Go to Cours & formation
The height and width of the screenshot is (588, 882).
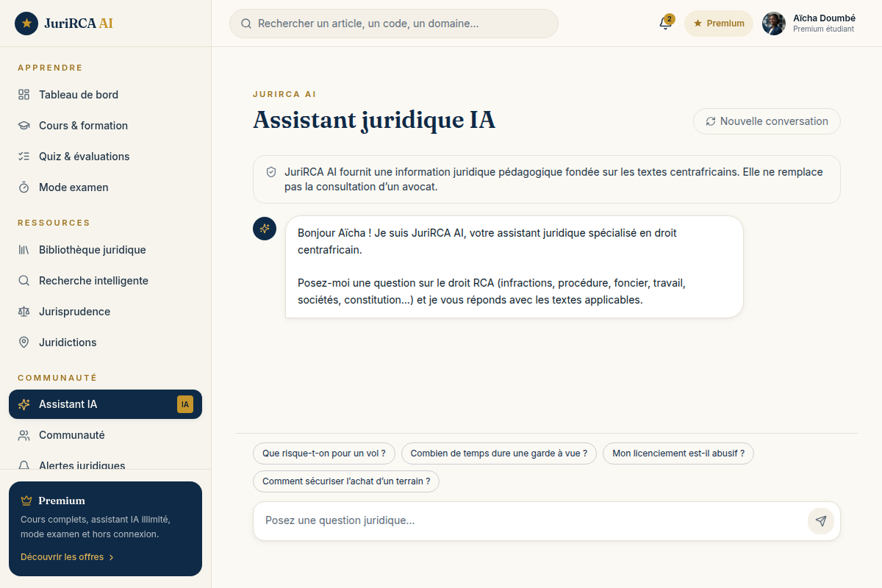coord(105,126)
